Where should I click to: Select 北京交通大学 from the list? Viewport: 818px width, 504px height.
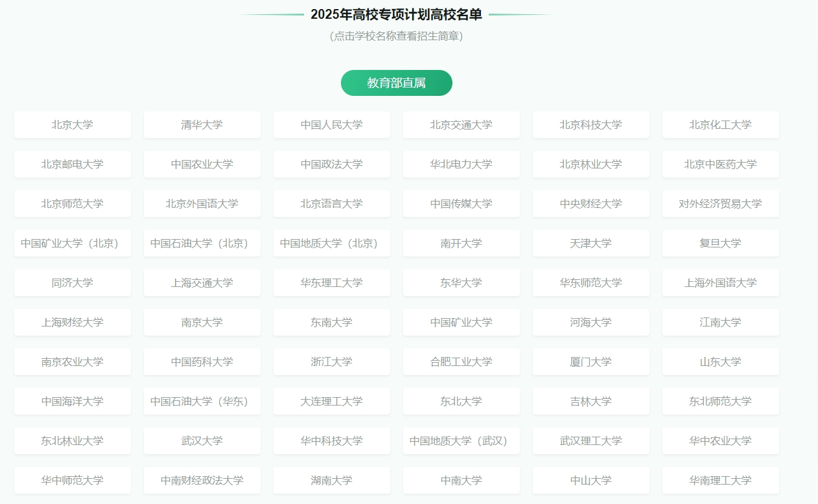pyautogui.click(x=462, y=124)
